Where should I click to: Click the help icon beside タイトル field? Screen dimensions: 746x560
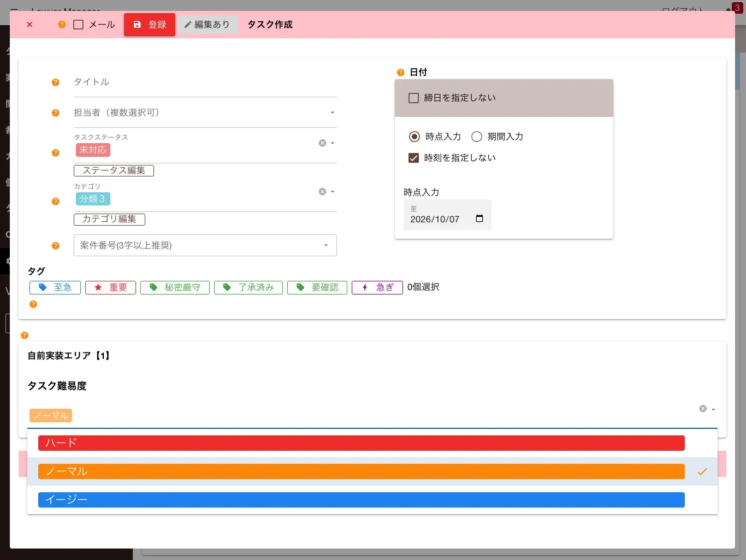click(55, 82)
